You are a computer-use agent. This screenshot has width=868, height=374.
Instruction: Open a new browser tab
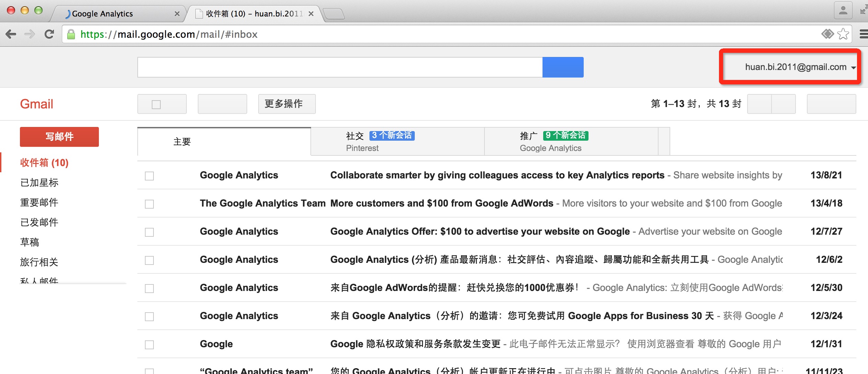(x=334, y=14)
